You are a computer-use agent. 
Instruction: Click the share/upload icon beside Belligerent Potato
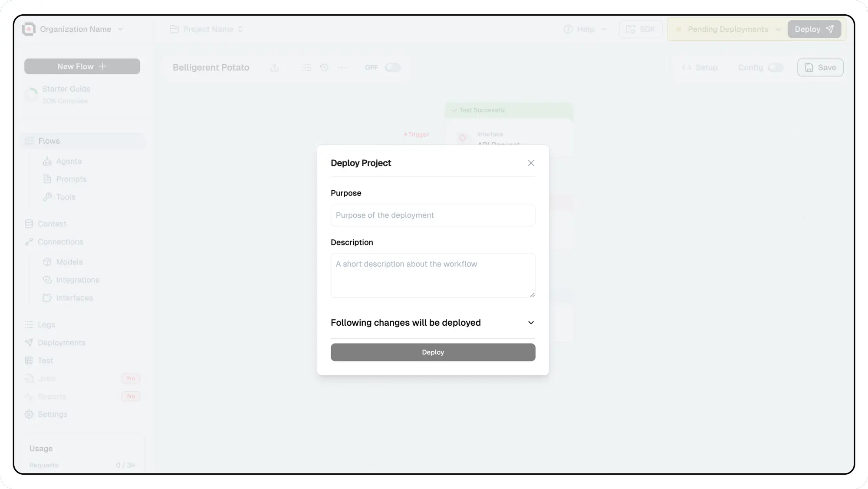pos(274,67)
